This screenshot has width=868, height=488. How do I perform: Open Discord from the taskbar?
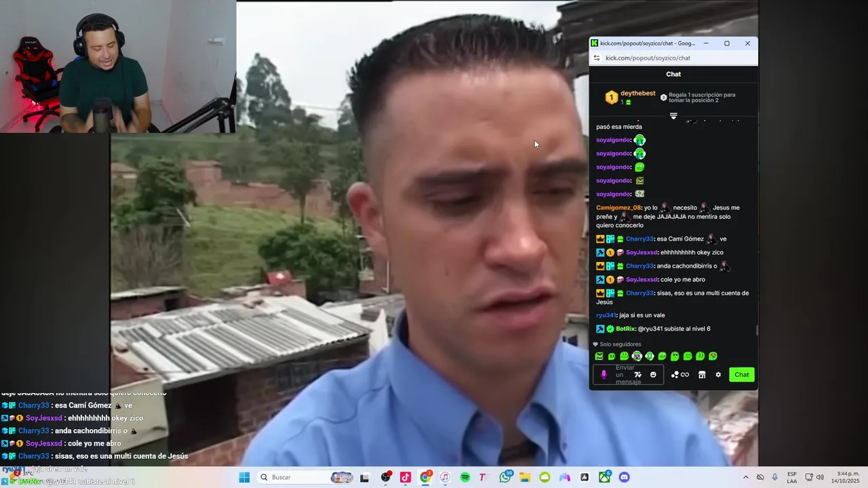tap(624, 477)
